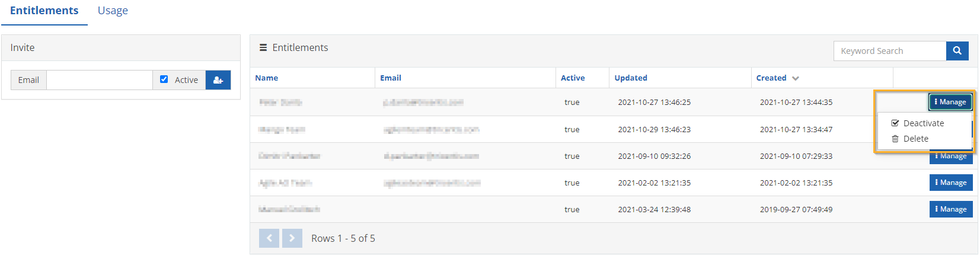Sort table by Email column
980x259 pixels.
391,78
